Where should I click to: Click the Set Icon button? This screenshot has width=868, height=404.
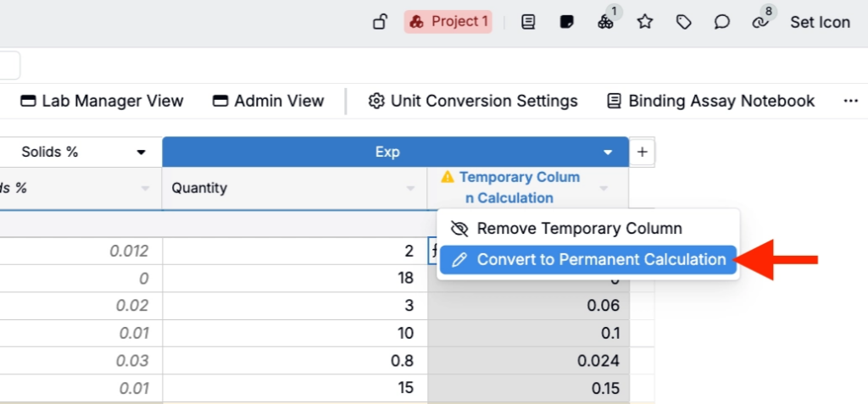click(820, 22)
